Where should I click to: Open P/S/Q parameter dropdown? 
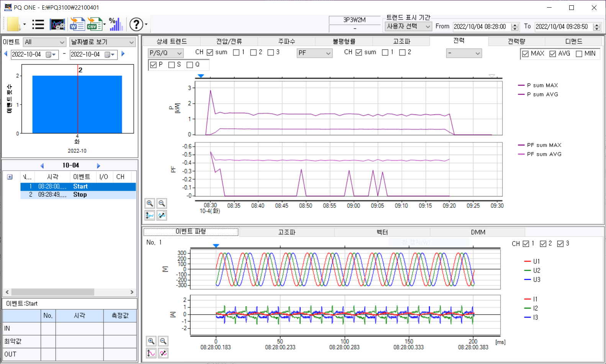tap(165, 53)
